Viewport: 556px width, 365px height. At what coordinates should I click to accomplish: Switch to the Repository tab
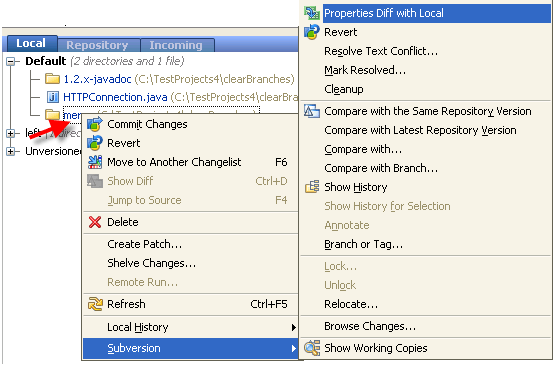point(97,45)
